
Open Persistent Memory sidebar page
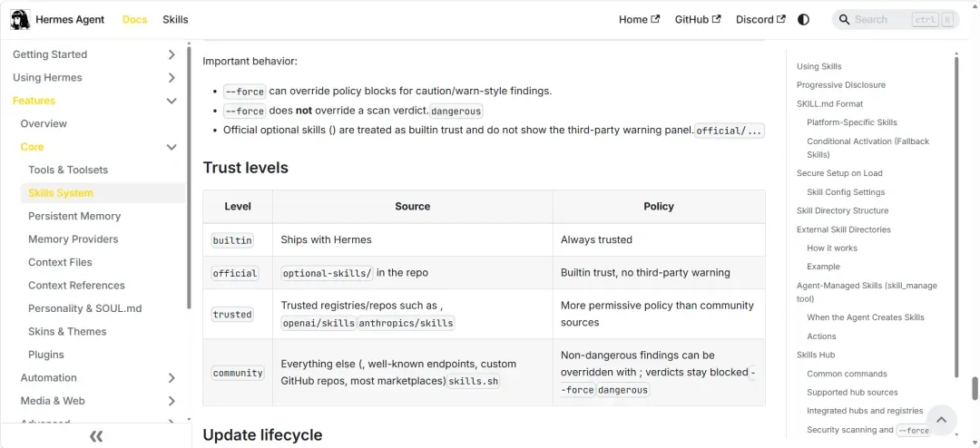(x=74, y=216)
